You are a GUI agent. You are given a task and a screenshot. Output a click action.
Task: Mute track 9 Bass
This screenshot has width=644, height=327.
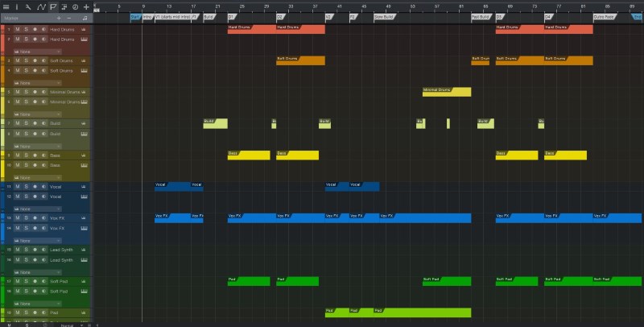(x=17, y=155)
